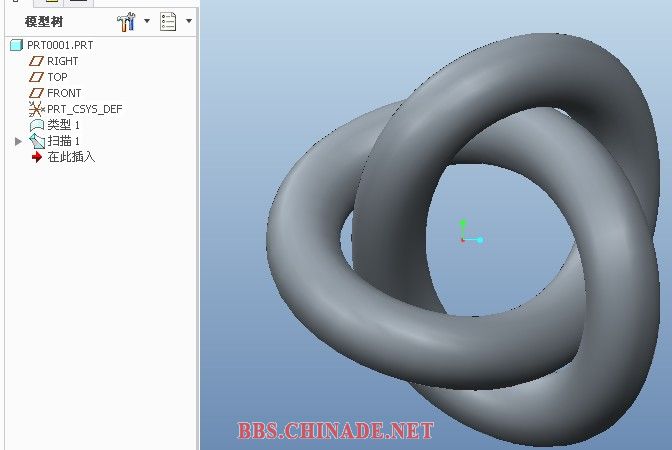The width and height of the screenshot is (672, 450).
Task: Open the model tree settings tool icon
Action: [126, 21]
